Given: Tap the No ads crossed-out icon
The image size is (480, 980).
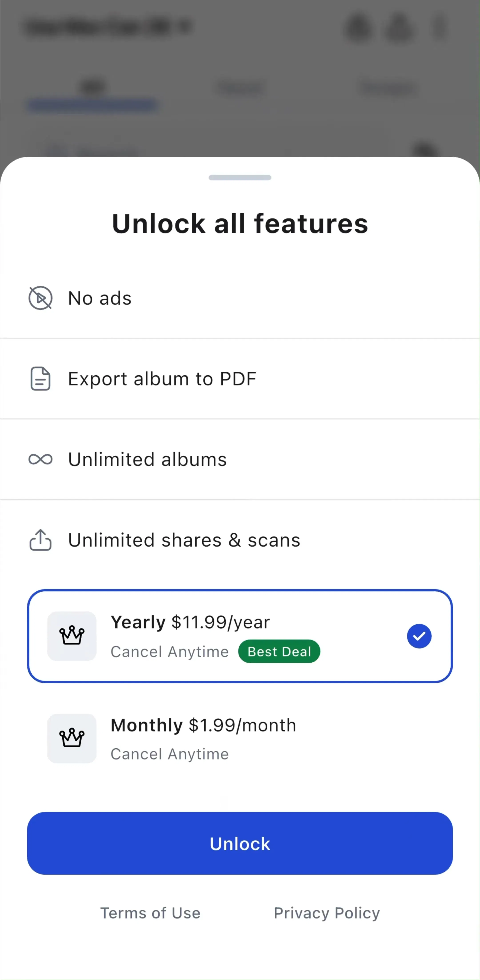Looking at the screenshot, I should click(40, 298).
